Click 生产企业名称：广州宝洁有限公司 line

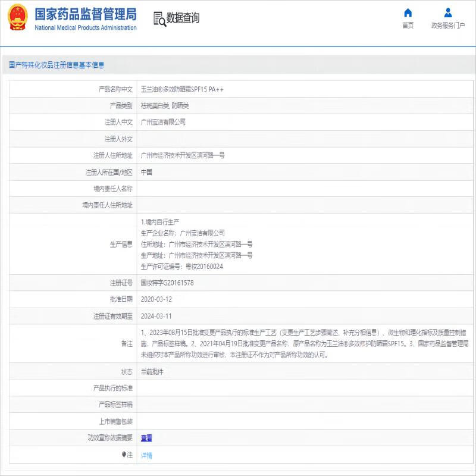click(x=183, y=233)
